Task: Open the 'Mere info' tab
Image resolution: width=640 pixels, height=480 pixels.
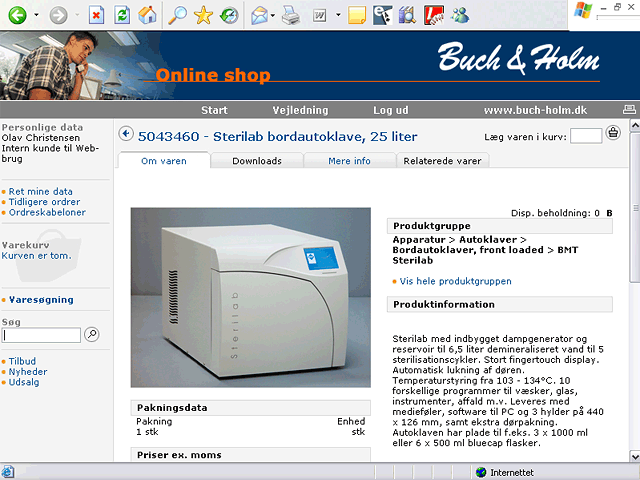Action: (x=349, y=161)
